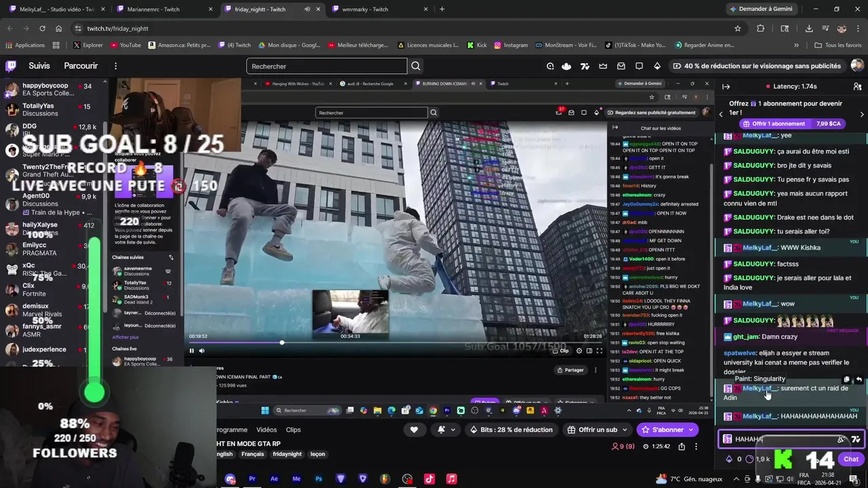Click the Chrome address bar URL
This screenshot has height=488, width=868.
click(117, 28)
